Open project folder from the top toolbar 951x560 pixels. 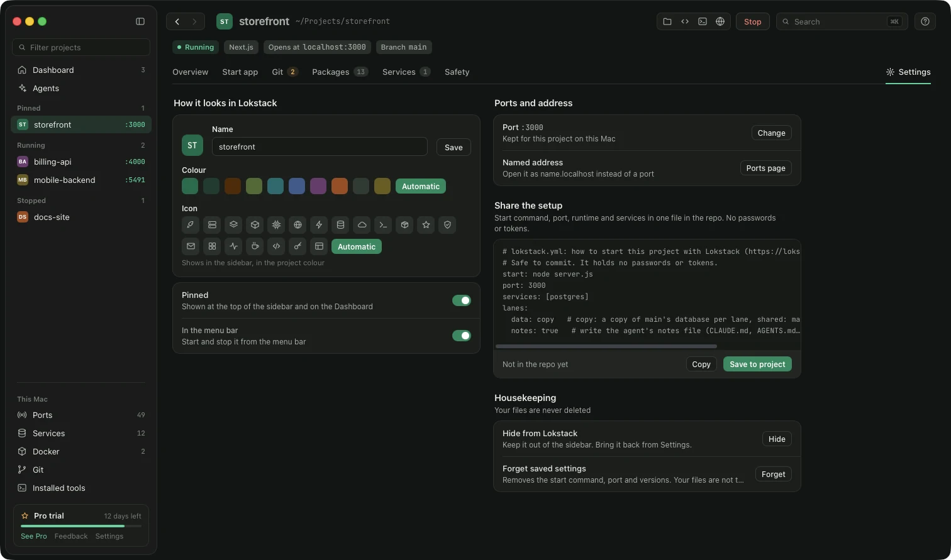point(667,21)
